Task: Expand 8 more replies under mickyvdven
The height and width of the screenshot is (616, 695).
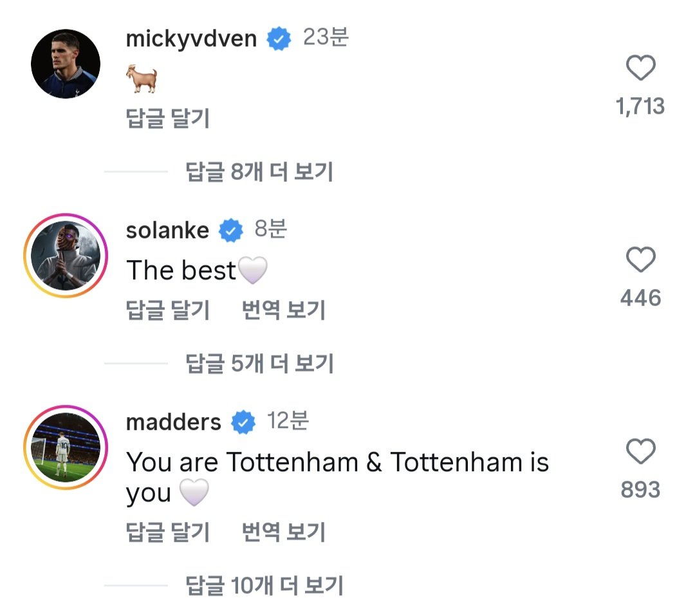Action: click(259, 172)
